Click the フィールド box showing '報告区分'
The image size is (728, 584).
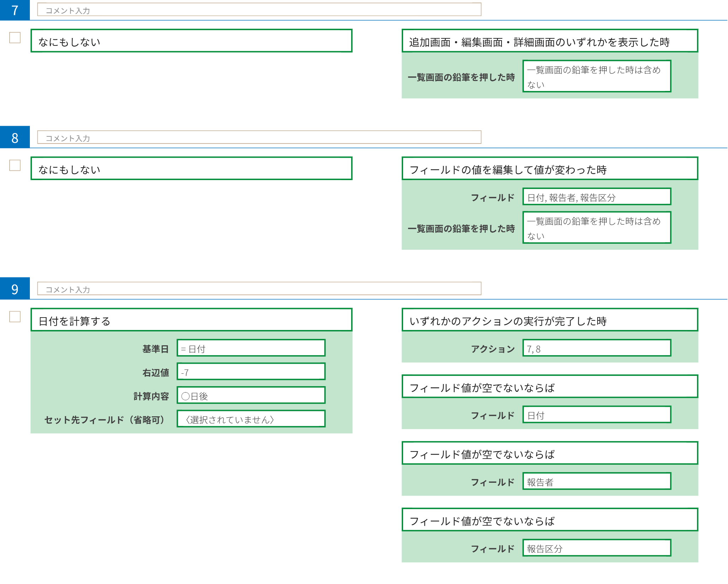point(596,548)
